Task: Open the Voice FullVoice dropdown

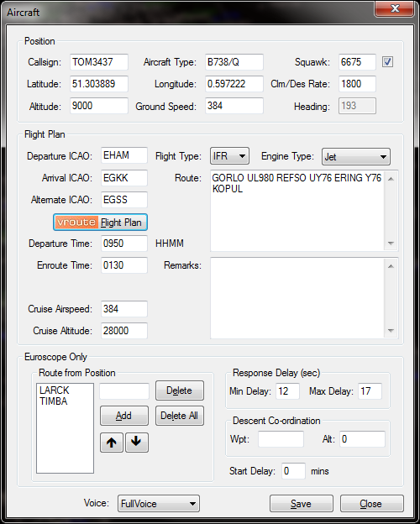Action: click(x=159, y=504)
